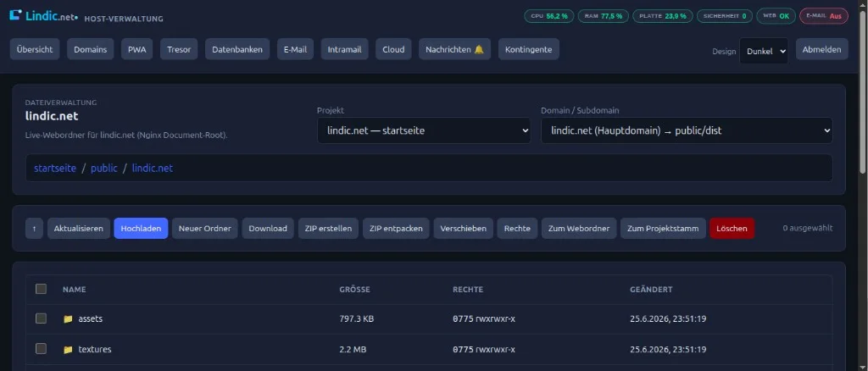Click the HOST-VERWALTUNG header text
The height and width of the screenshot is (371, 868).
(124, 19)
